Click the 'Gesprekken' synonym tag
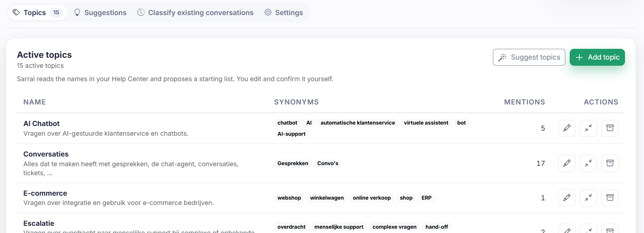The height and width of the screenshot is (233, 644). pos(293,163)
